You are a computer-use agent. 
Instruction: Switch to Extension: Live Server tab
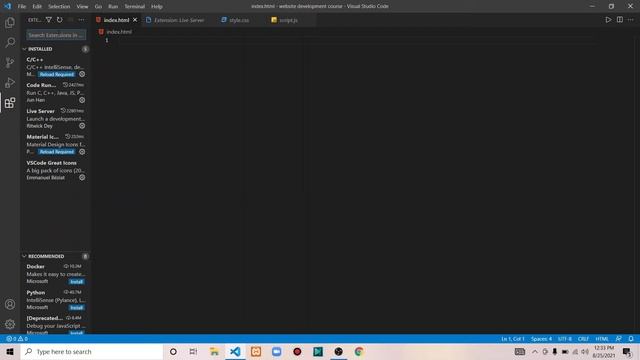tap(179, 20)
